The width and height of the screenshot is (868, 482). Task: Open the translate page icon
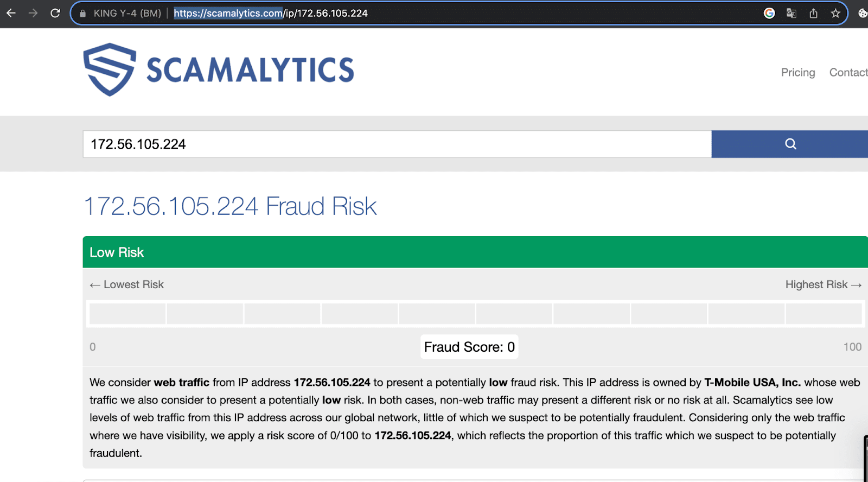coord(792,13)
